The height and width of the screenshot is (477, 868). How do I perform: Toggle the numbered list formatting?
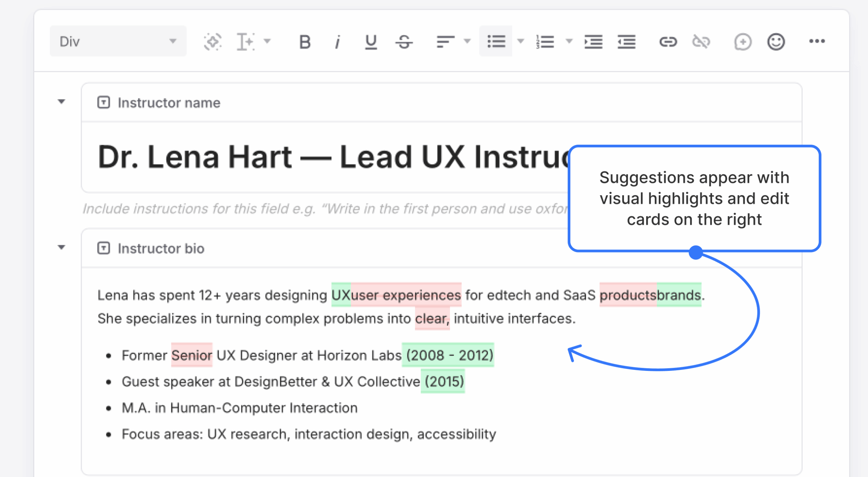[x=546, y=41]
